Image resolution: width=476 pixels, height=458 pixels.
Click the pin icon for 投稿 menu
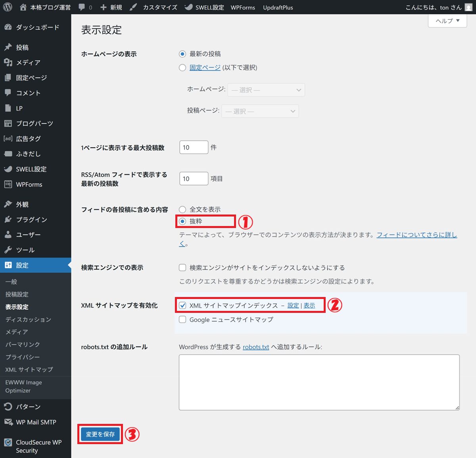coord(8,47)
